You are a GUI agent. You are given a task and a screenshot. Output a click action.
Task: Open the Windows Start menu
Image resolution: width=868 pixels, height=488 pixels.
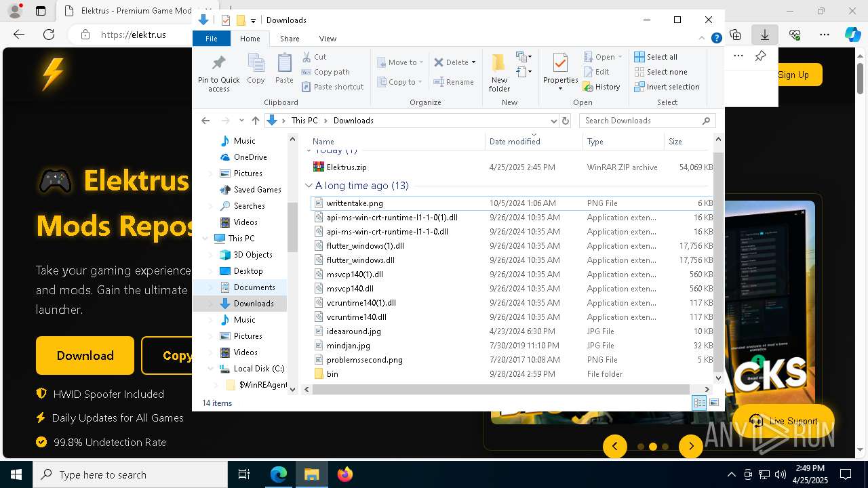click(16, 474)
